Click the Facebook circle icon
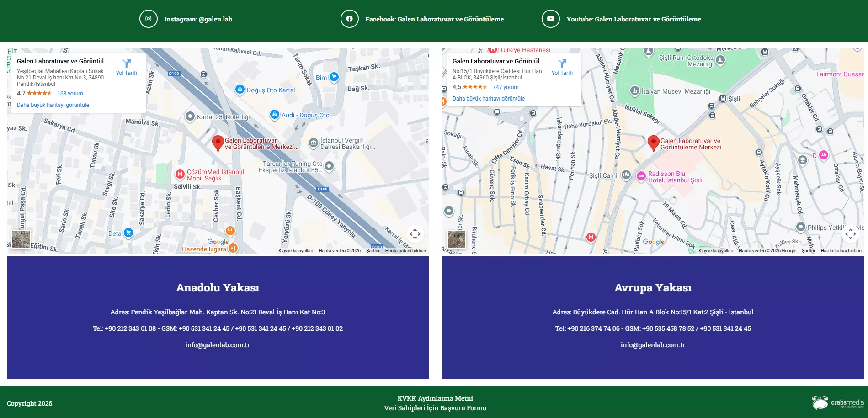 tap(349, 19)
